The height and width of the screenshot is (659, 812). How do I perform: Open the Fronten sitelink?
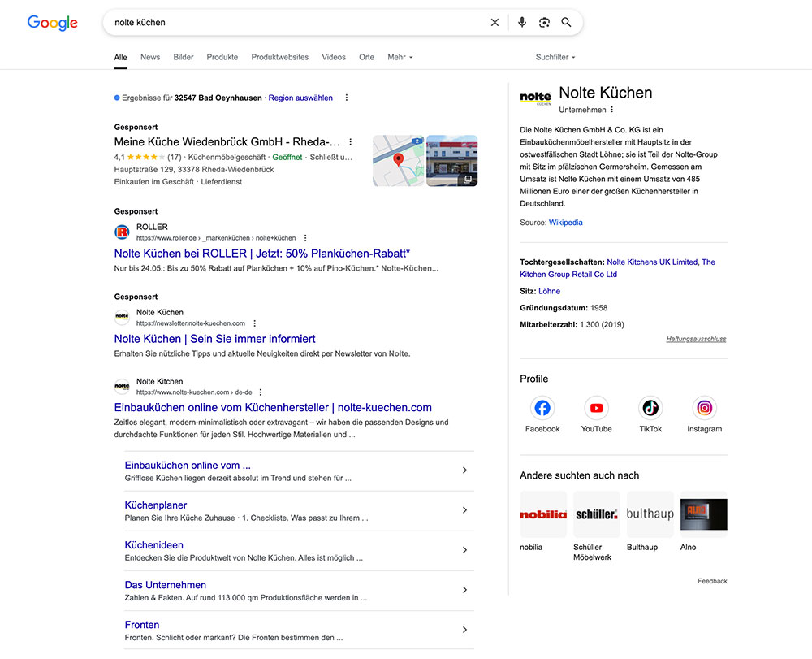pyautogui.click(x=142, y=625)
